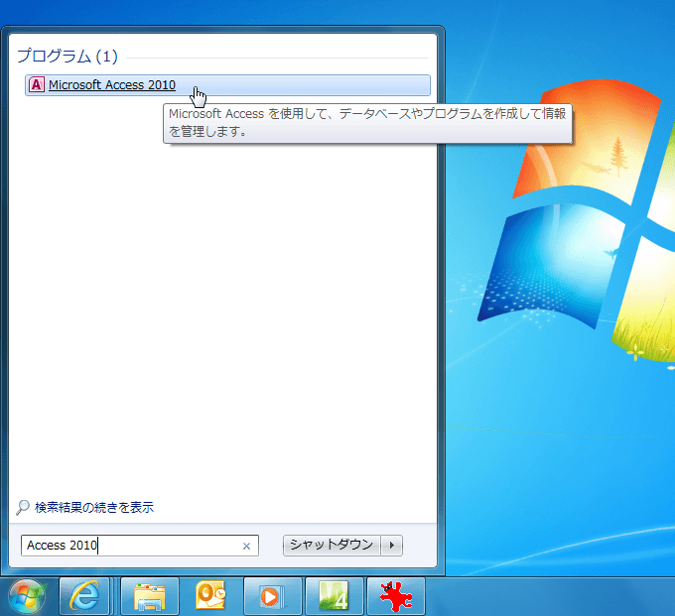Open the green number 4 taskbar app
Screen dimensions: 675x616
point(335,596)
